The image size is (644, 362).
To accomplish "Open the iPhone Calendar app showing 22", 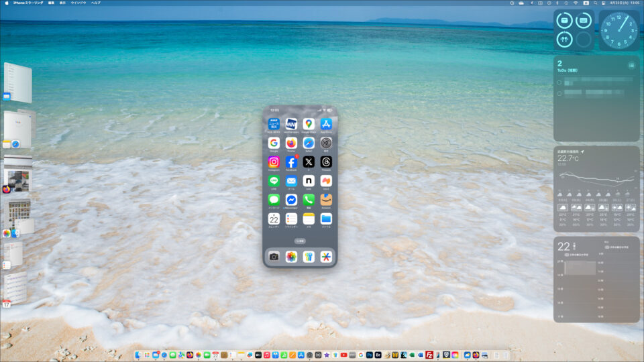I will pos(274,219).
